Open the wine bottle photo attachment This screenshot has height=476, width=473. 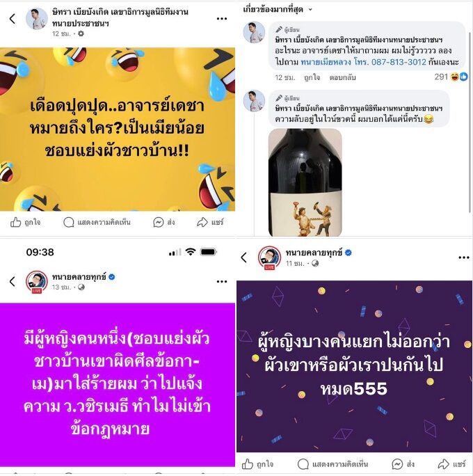(x=305, y=182)
